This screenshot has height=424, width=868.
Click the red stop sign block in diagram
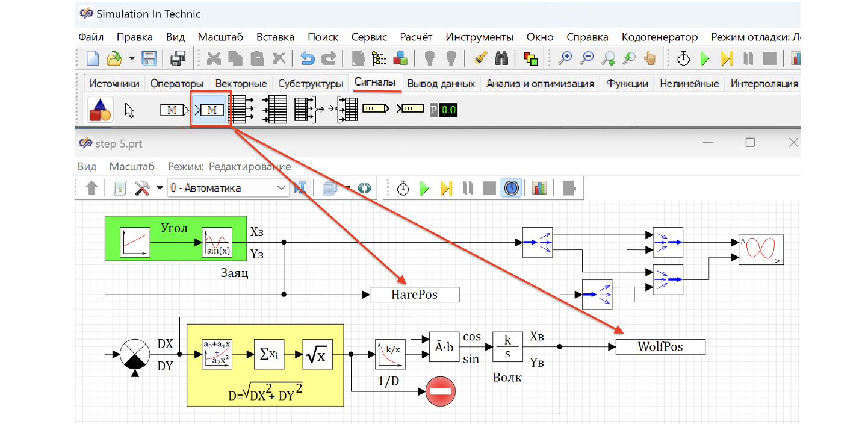coord(441,392)
